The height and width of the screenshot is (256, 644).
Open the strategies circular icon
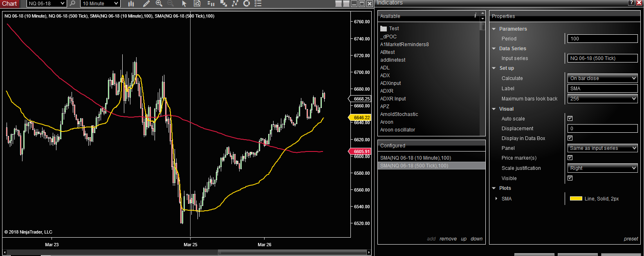[x=247, y=3]
